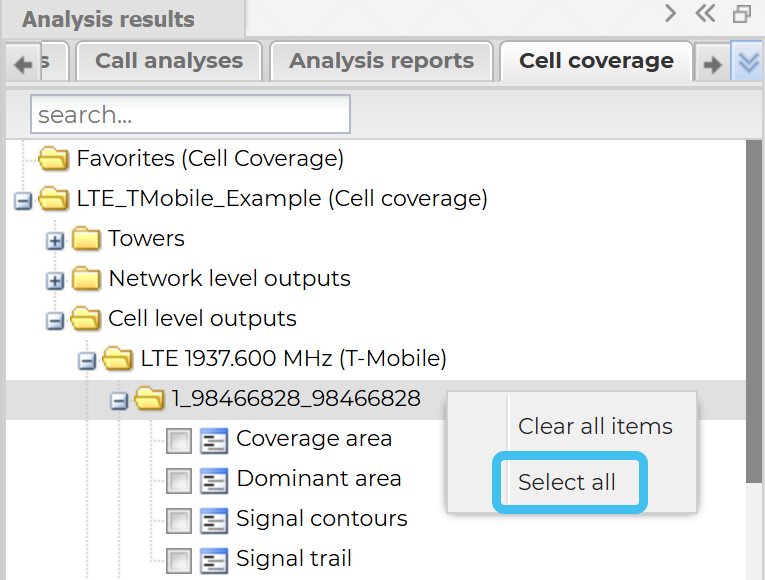The image size is (765, 580).
Task: Click the Signal trail layer icon
Action: point(214,559)
